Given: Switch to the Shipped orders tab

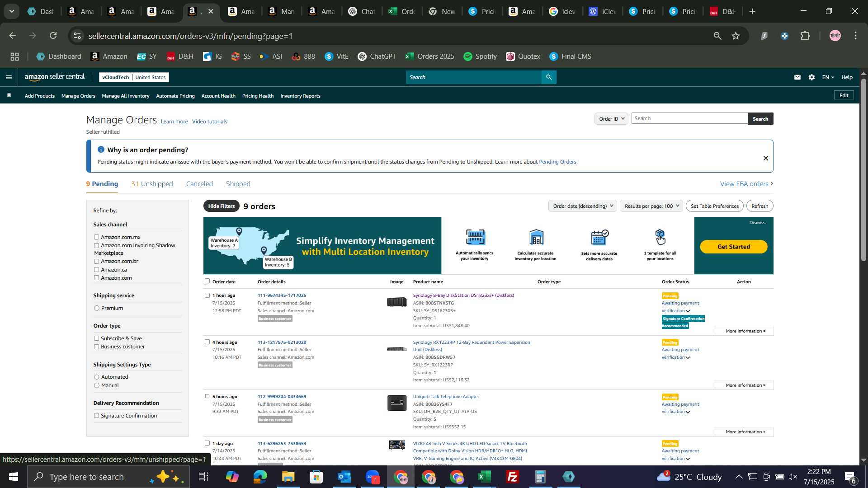Looking at the screenshot, I should [238, 184].
